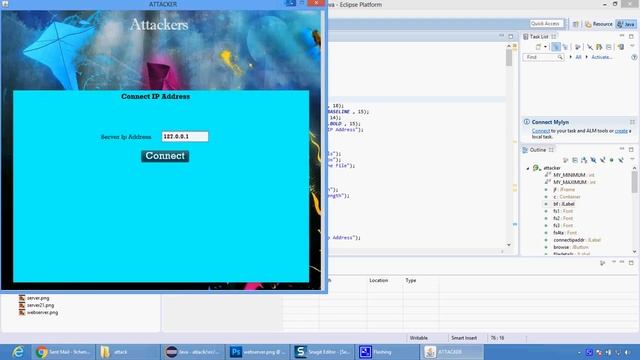Screen dimensions: 640x360
Task: Click the Location column header
Action: pos(378,280)
